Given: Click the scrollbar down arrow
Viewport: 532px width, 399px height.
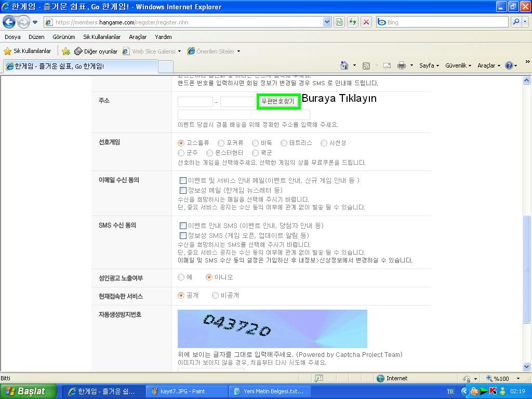Looking at the screenshot, I should point(526,366).
